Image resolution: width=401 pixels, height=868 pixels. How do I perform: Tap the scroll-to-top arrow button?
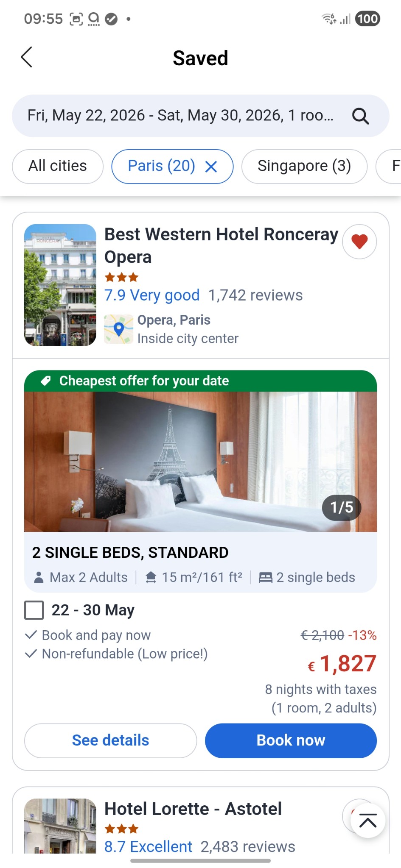367,821
